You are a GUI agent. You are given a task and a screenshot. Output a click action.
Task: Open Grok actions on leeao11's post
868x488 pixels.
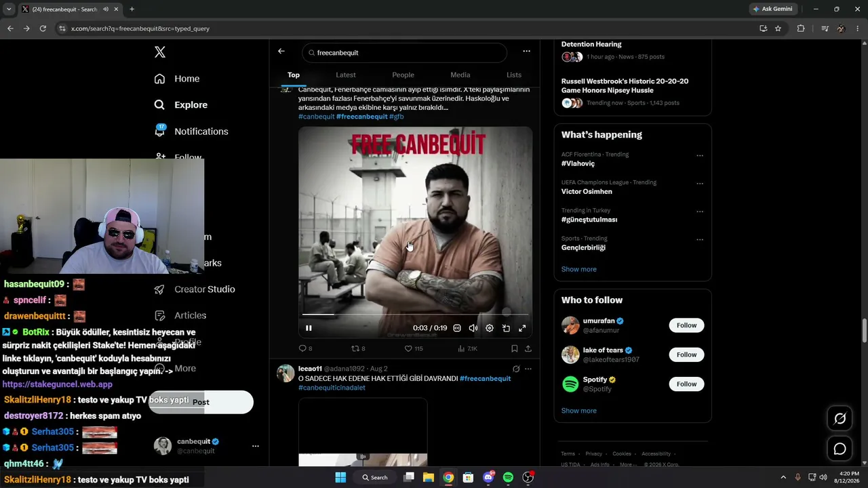[x=516, y=369]
